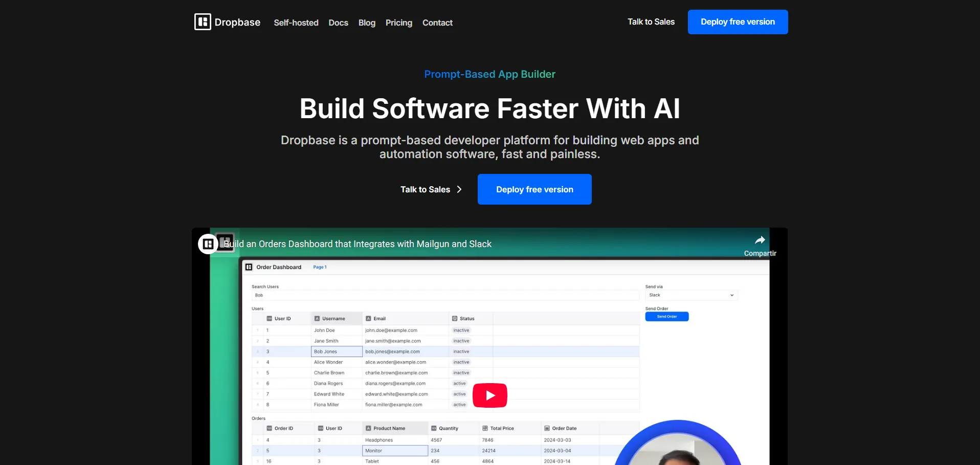Click the chevron arrow beside Talk to Sales
Viewport: 980px width, 465px height.
[459, 189]
